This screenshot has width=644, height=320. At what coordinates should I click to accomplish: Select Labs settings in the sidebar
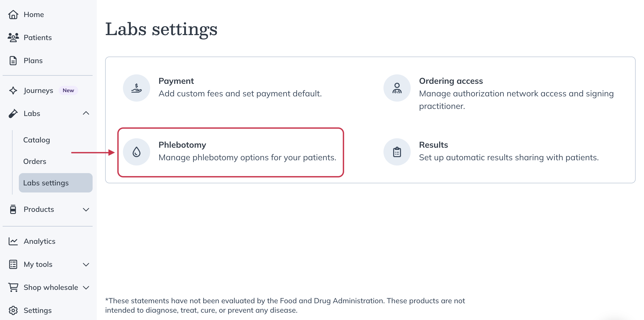(46, 183)
